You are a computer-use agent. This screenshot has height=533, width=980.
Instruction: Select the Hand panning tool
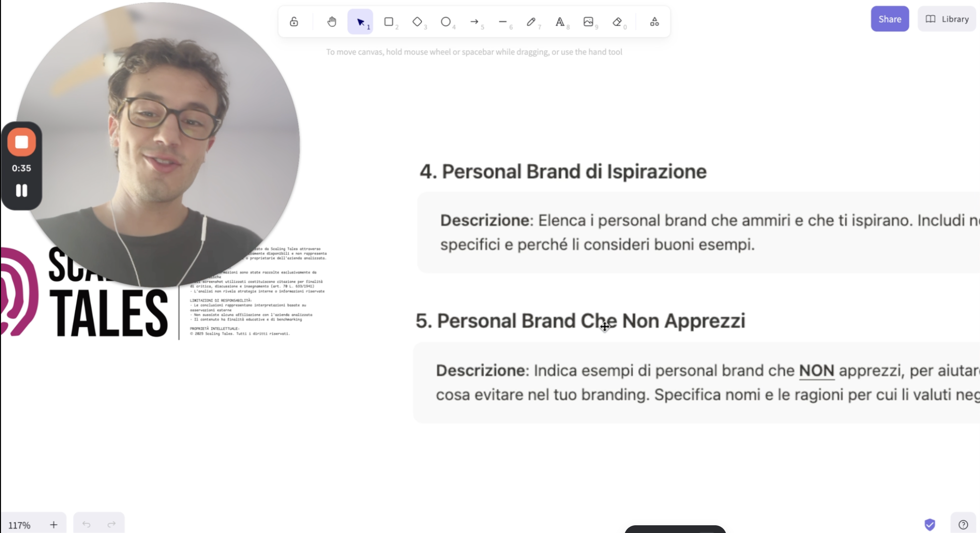pyautogui.click(x=332, y=22)
